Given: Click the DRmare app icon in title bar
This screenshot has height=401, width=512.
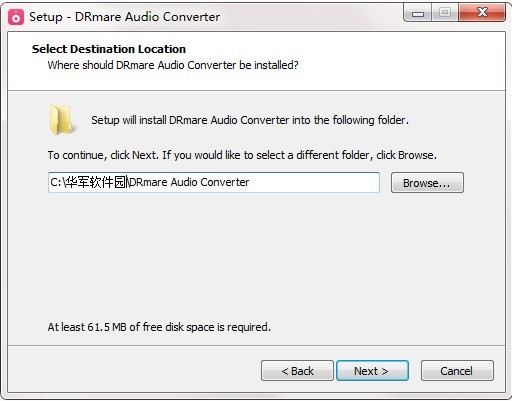Looking at the screenshot, I should [x=16, y=17].
